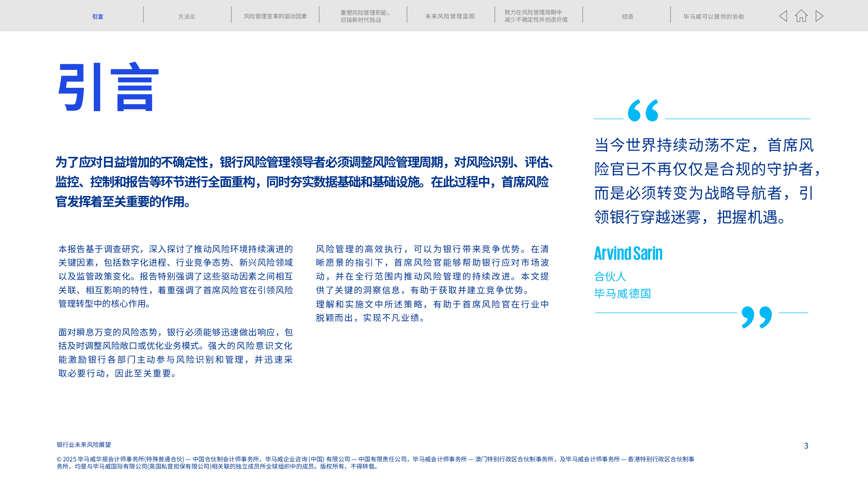Click the closing quotation mark graphic
868x488 pixels.
[x=757, y=317]
